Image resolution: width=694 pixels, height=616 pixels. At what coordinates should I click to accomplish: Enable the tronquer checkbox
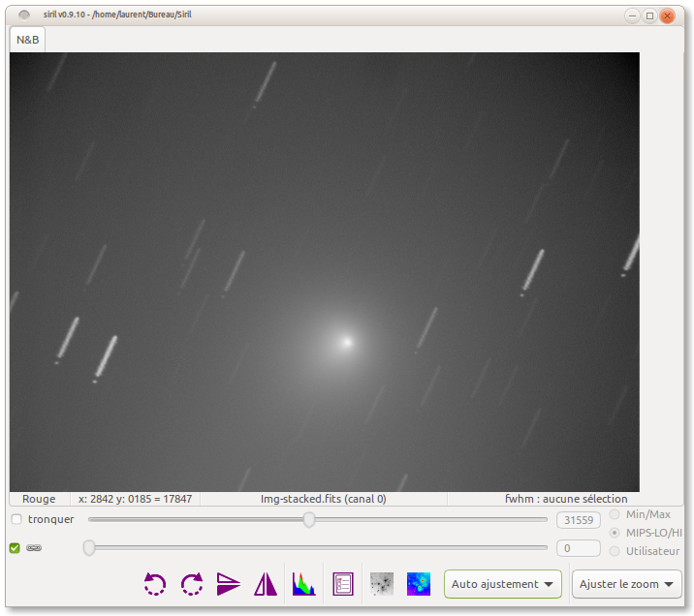pos(16,520)
